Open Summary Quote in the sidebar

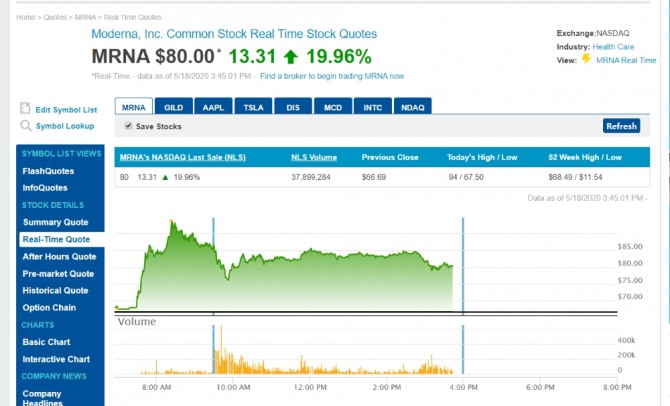click(x=56, y=222)
